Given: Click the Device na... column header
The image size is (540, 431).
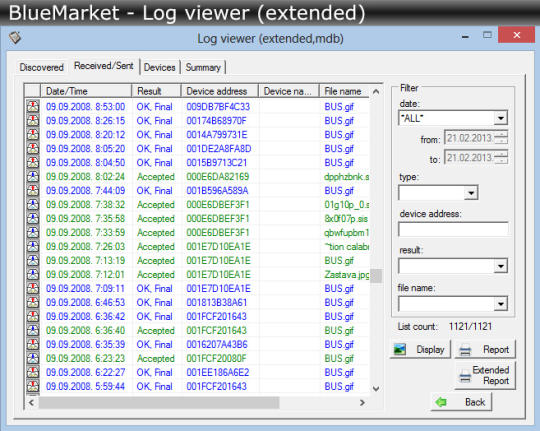Looking at the screenshot, I should click(289, 91).
